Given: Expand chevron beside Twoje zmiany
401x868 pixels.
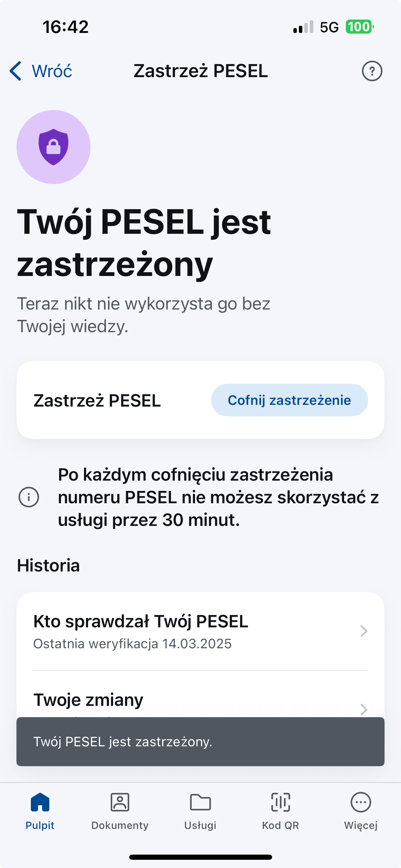Looking at the screenshot, I should 364,709.
